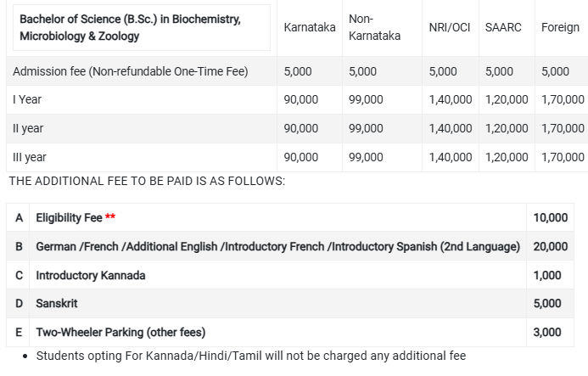
Task: Select the Admission fee row label
Action: pos(130,71)
